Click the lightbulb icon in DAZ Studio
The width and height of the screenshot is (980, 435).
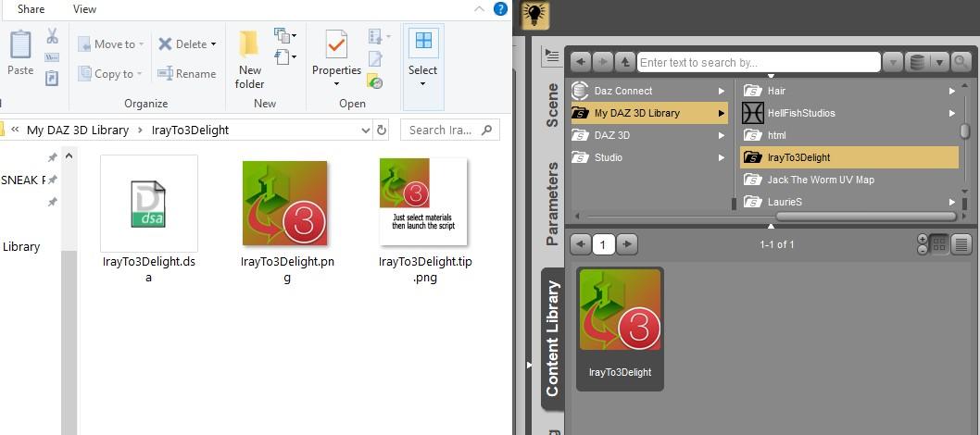pyautogui.click(x=534, y=15)
